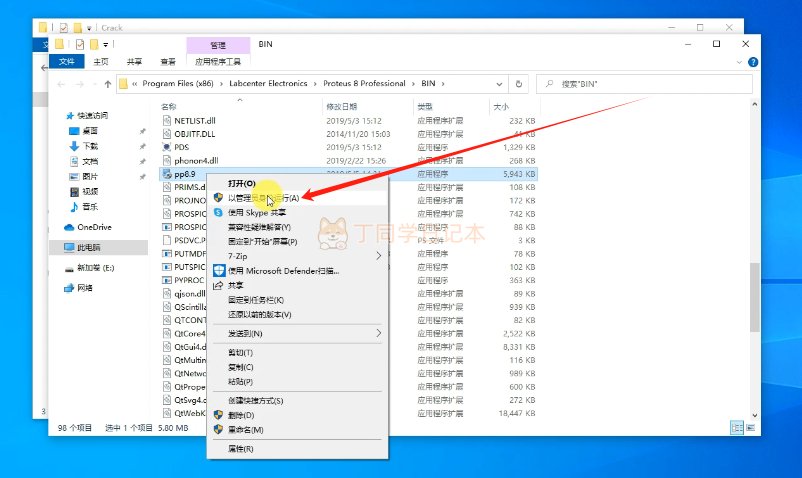Click the Properties quick access toolbar icon
This screenshot has width=802, height=478.
click(x=80, y=44)
